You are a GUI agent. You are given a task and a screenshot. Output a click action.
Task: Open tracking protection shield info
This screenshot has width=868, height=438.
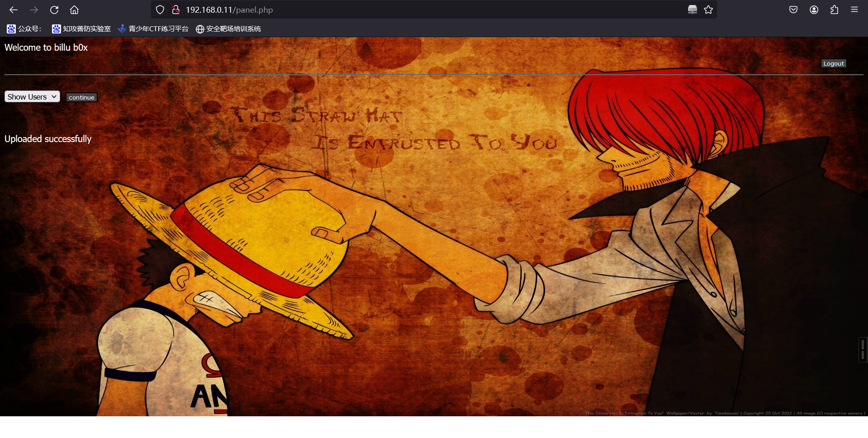160,10
